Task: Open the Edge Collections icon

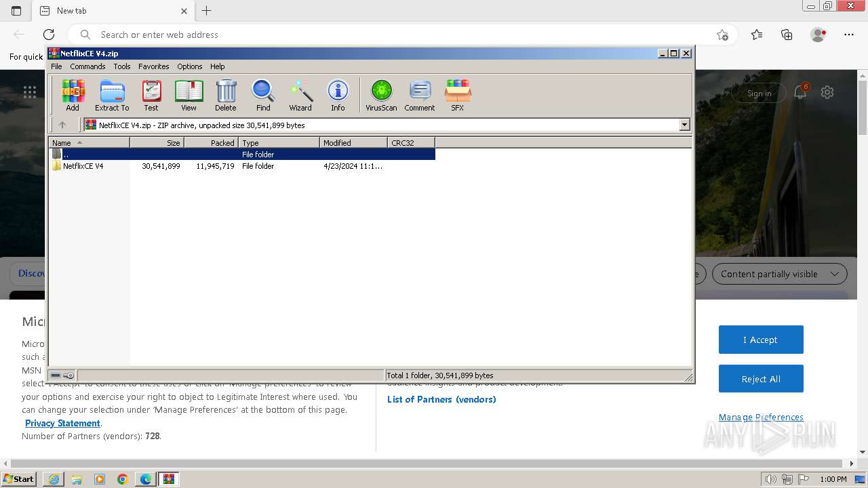Action: point(787,35)
